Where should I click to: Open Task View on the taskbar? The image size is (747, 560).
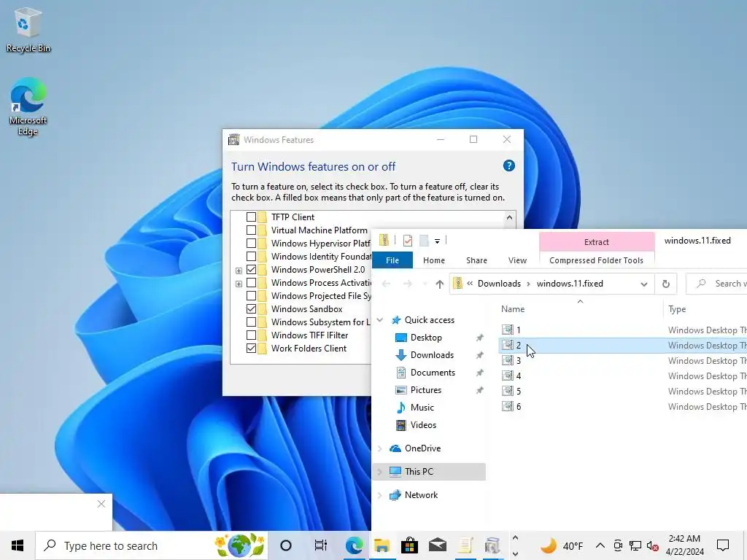(x=321, y=545)
